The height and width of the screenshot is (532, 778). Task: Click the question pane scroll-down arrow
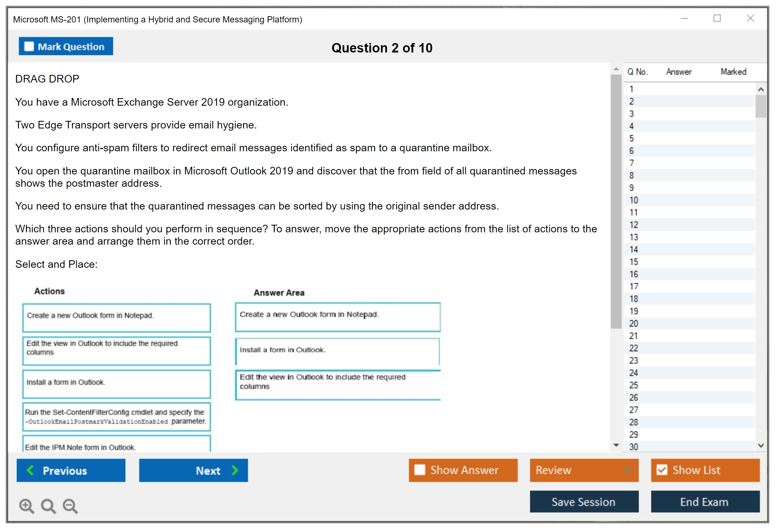[616, 445]
